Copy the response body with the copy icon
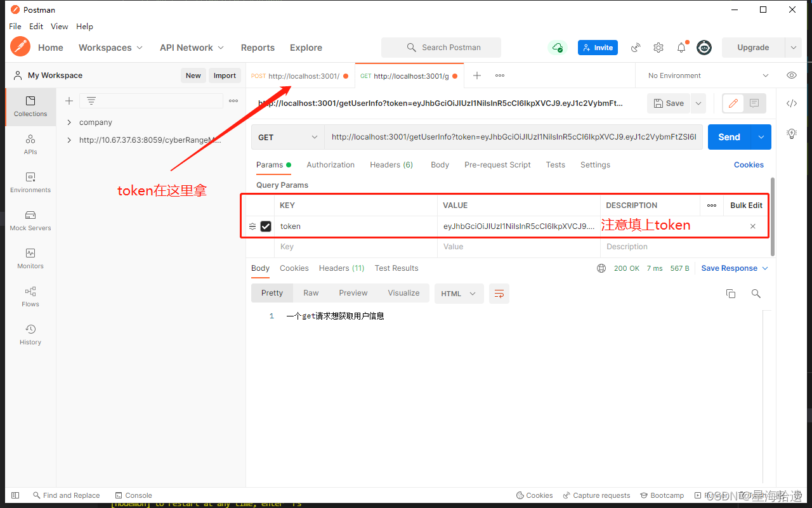The width and height of the screenshot is (812, 508). pyautogui.click(x=731, y=294)
